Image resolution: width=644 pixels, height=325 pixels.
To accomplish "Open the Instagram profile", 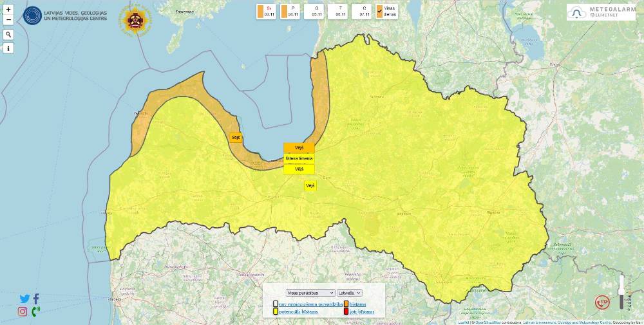I will [23, 311].
